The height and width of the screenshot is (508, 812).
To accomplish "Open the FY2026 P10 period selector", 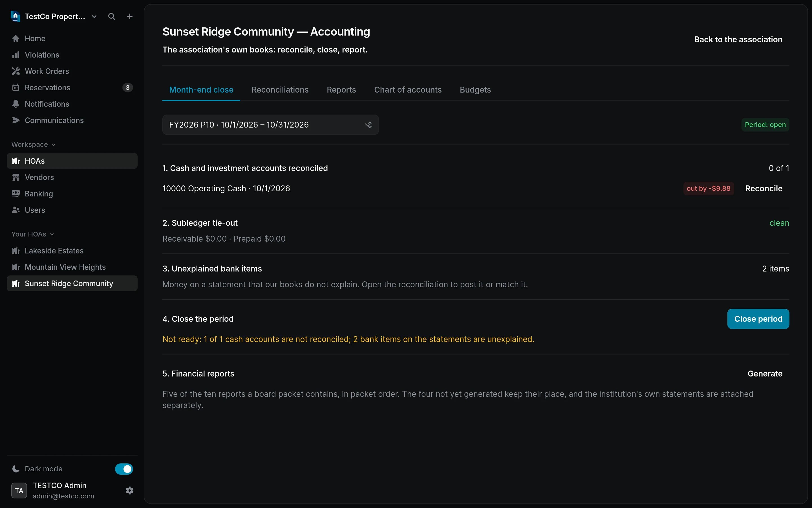I will (270, 125).
